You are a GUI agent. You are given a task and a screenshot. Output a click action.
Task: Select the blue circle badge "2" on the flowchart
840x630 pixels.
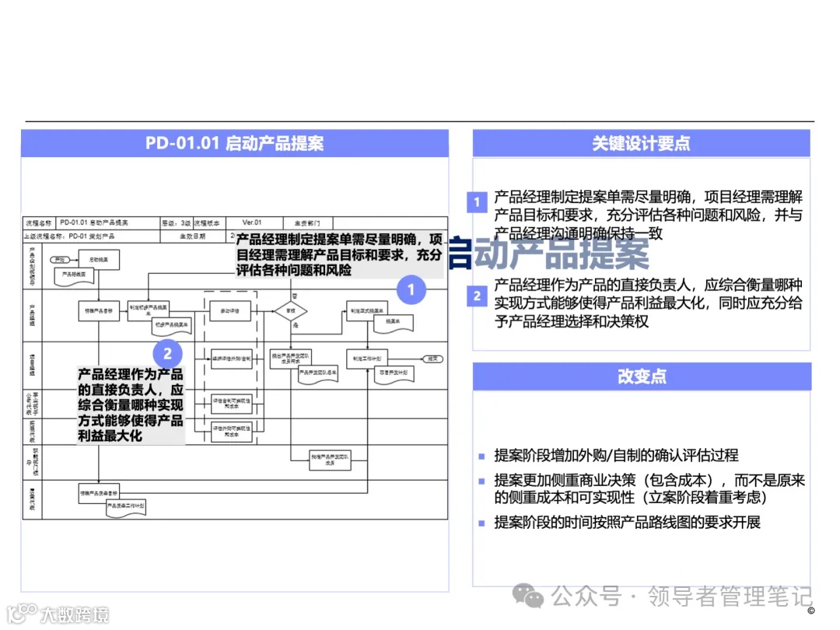tap(167, 353)
